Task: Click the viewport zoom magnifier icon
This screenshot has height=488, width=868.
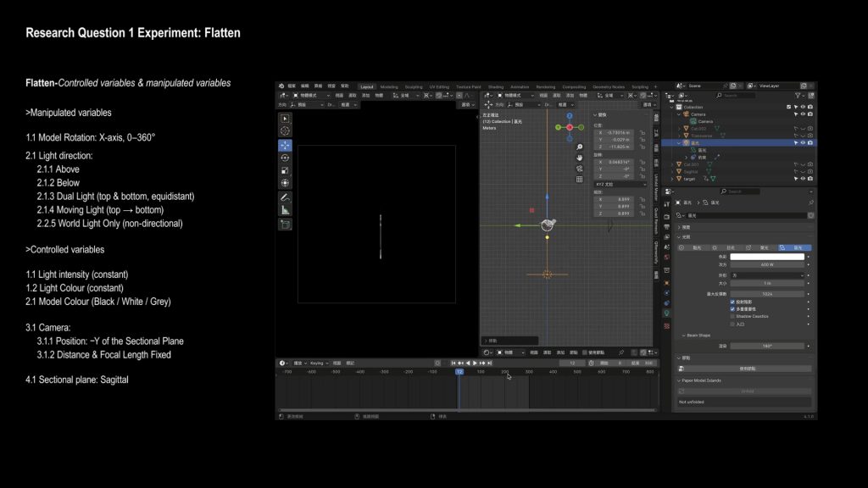Action: (580, 147)
